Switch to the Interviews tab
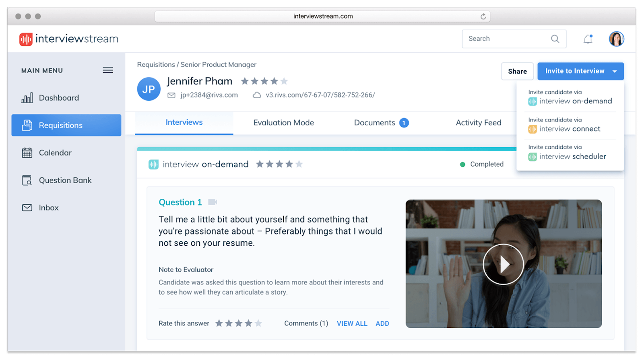 pyautogui.click(x=184, y=122)
